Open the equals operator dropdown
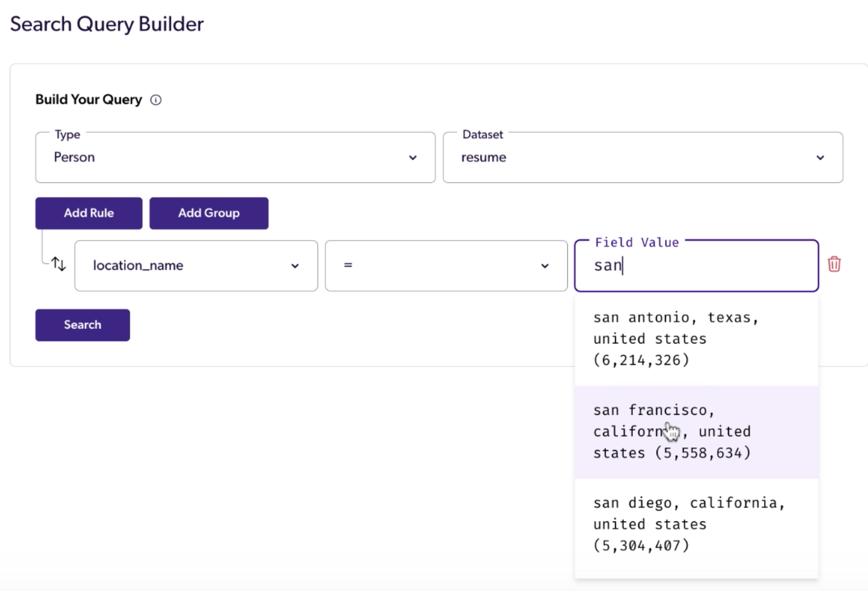This screenshot has width=868, height=591. [x=446, y=266]
